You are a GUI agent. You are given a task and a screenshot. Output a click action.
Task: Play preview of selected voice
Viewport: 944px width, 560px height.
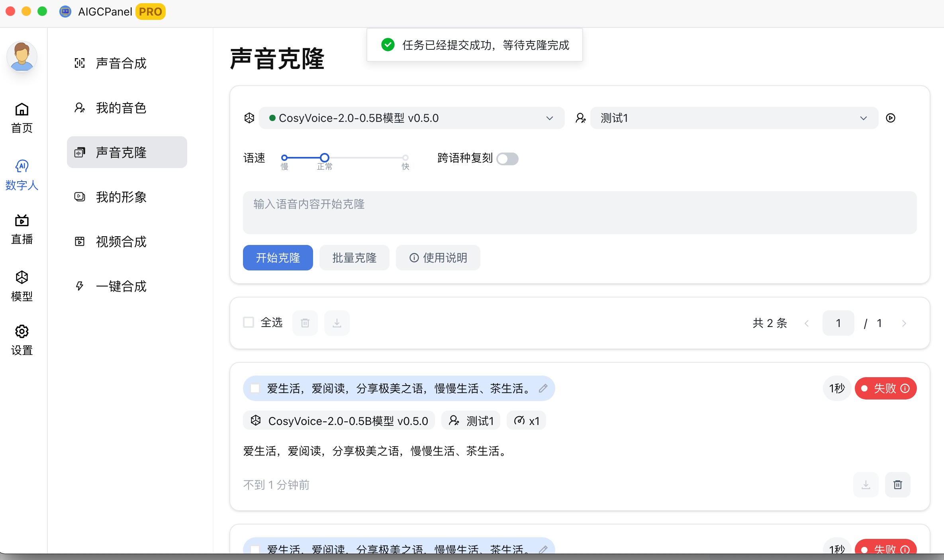[x=891, y=118]
